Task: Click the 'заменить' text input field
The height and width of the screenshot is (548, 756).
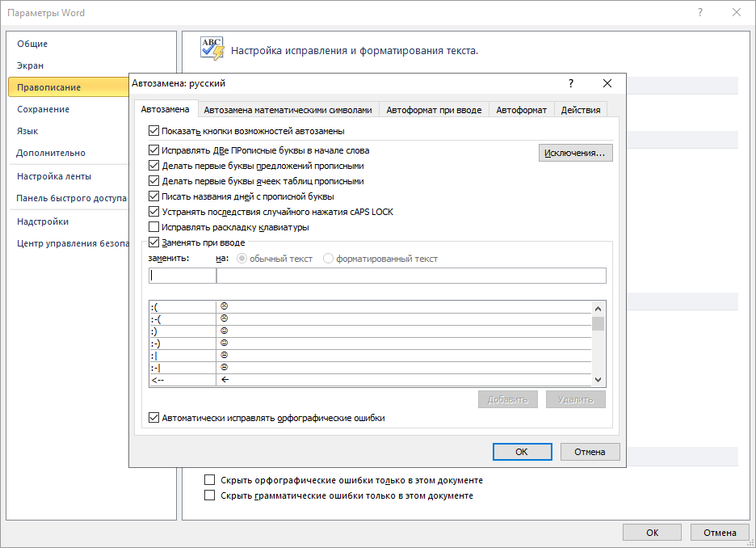Action: click(183, 276)
